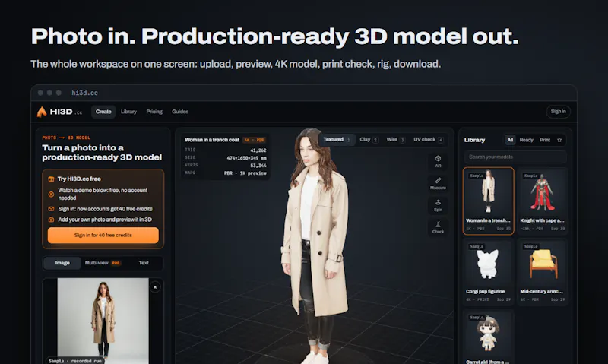Screen dimensions: 608x364
Task: Click the play icon beside Watch a demo
Action: [51, 195]
